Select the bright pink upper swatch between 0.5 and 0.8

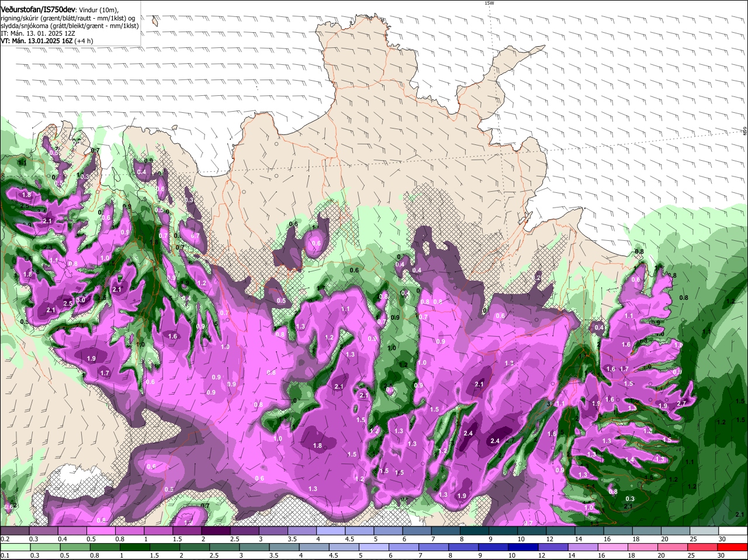click(102, 531)
